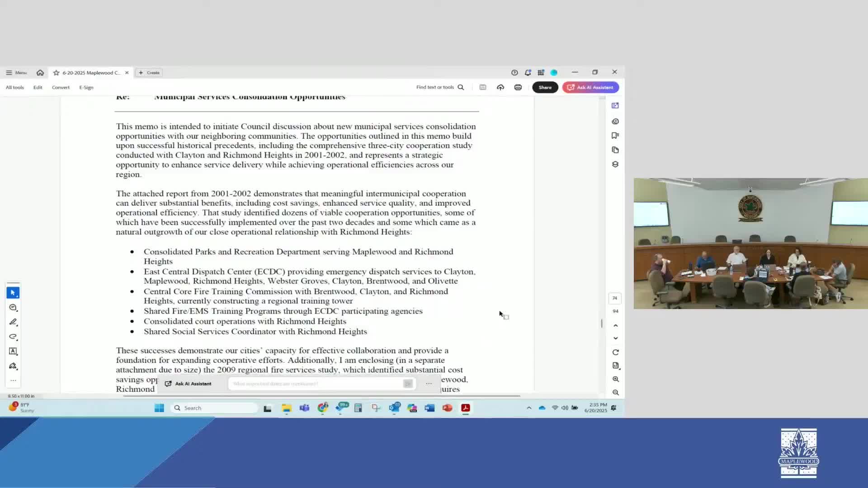Select the freehand draw tool
Screen dimensions: 868x488
[x=13, y=337]
